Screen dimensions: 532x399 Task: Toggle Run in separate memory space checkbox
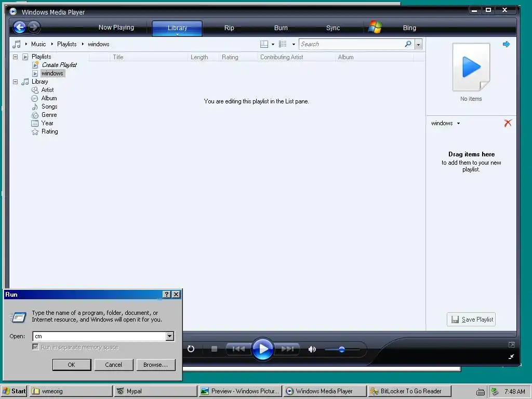click(x=35, y=347)
